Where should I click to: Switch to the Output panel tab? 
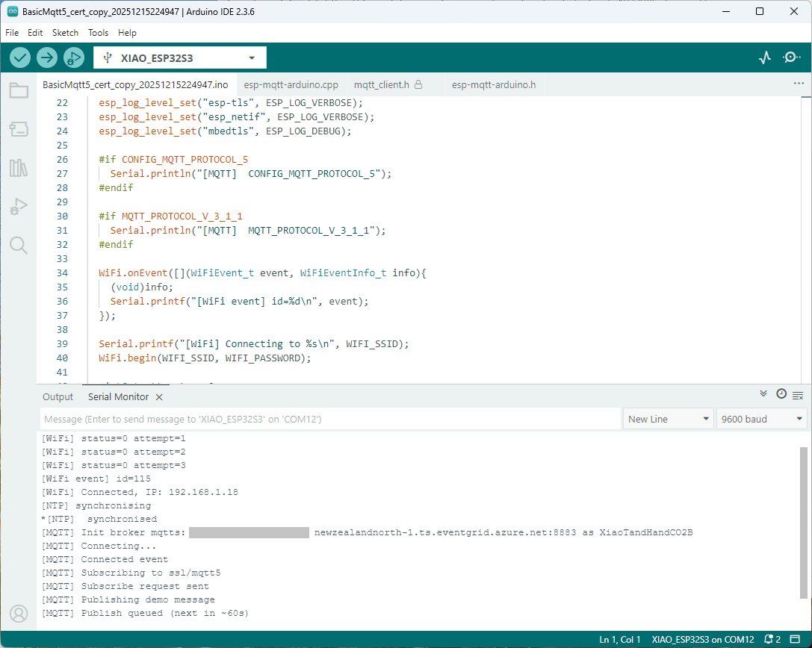coord(58,397)
